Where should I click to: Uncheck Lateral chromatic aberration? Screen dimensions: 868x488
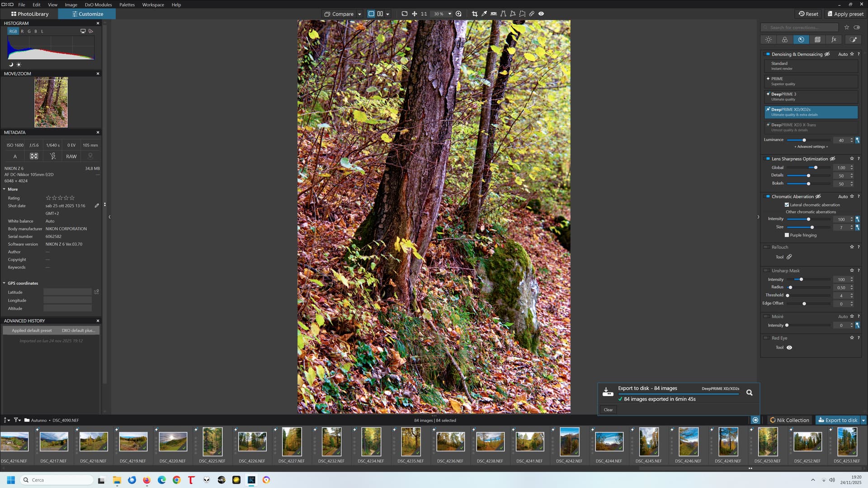[x=787, y=205]
